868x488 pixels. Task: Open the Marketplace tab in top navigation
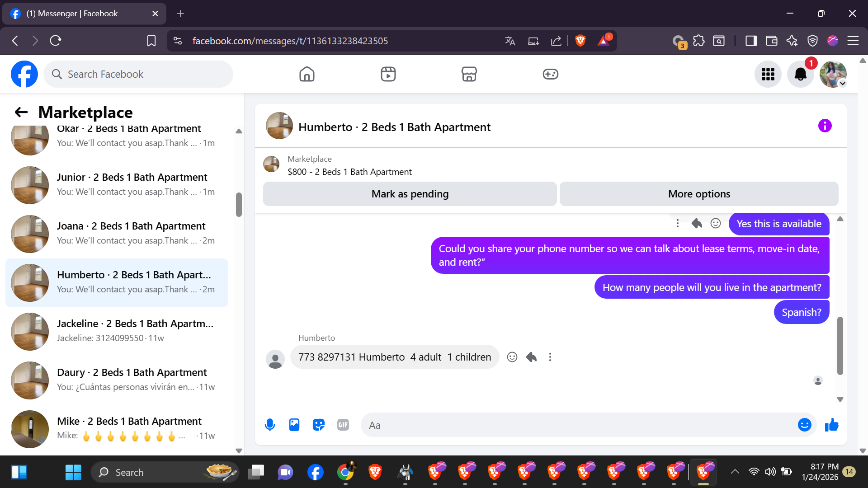[x=469, y=74]
